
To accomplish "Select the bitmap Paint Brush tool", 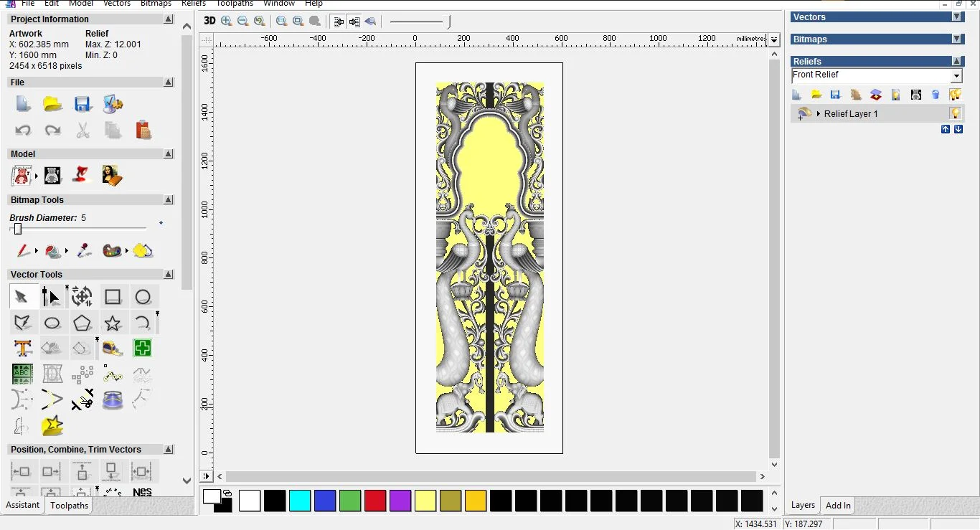I will tap(23, 251).
